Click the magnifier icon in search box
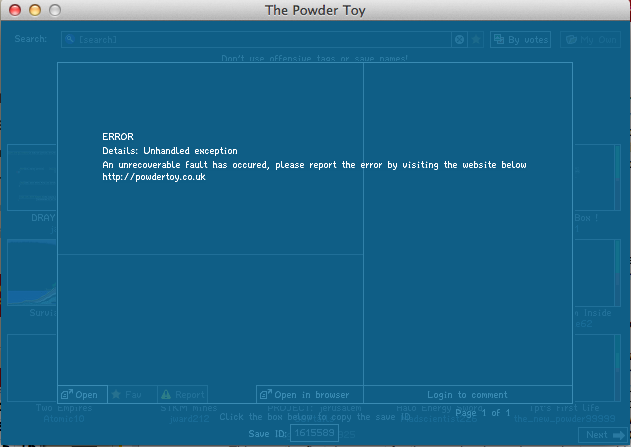 pos(70,39)
